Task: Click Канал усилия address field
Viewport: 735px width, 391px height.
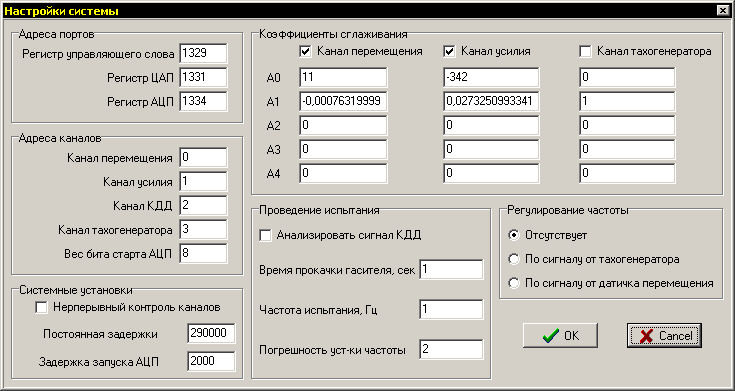Action: [x=203, y=181]
